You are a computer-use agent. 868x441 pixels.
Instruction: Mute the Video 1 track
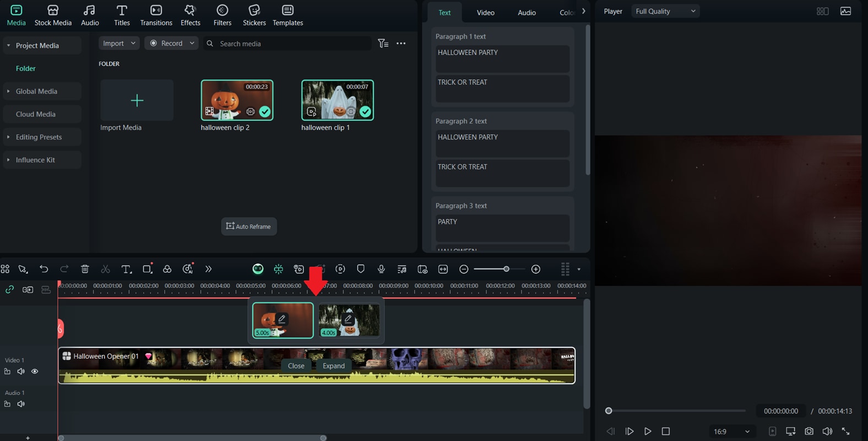(21, 372)
